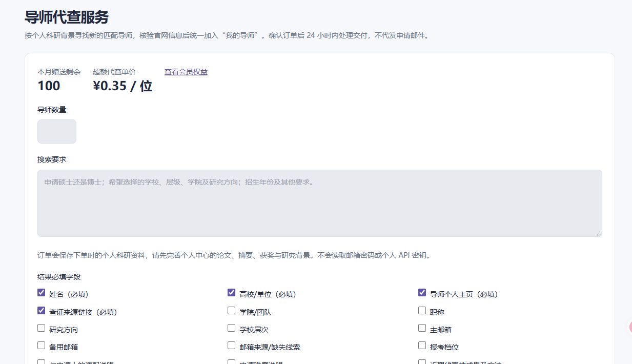Enable the 主邮箱 checkbox
The width and height of the screenshot is (632, 364).
coord(422,328)
